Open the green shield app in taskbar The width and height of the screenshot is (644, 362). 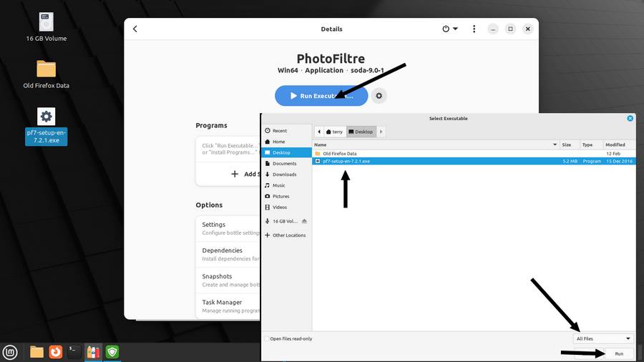coord(112,351)
